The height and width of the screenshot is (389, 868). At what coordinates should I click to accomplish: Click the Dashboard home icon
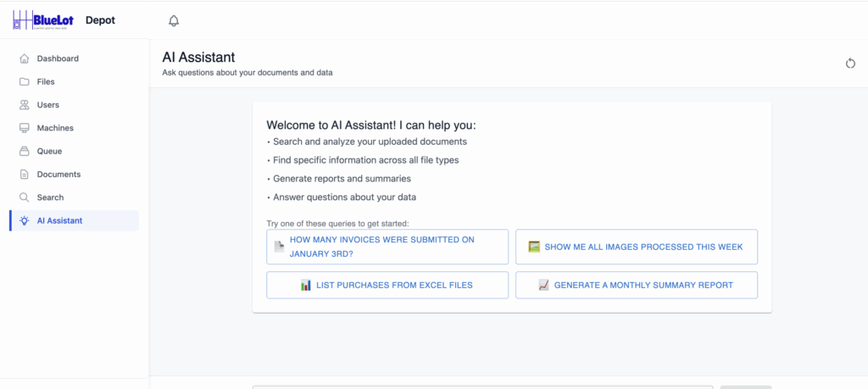point(25,59)
